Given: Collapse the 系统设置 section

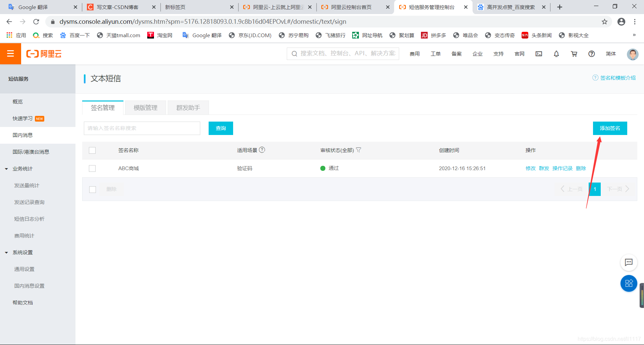Looking at the screenshot, I should click(x=6, y=252).
